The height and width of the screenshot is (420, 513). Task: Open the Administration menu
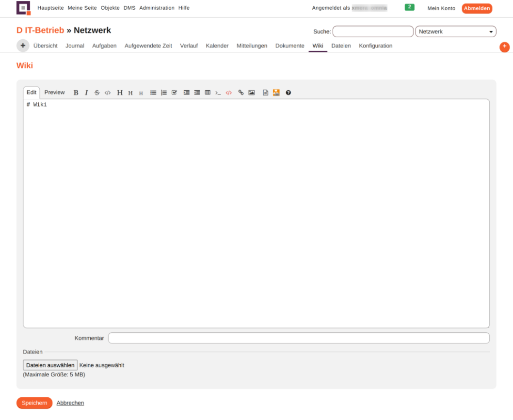click(x=157, y=8)
